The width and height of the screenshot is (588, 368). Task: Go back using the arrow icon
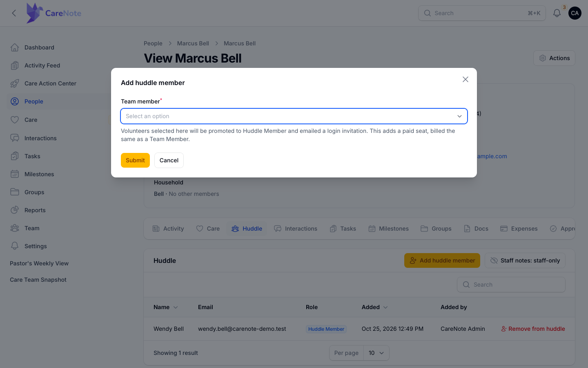[x=14, y=13]
